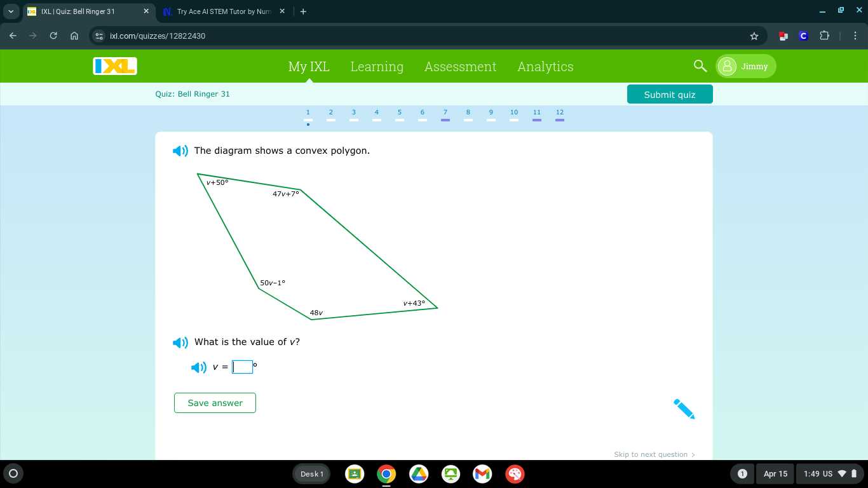Click the notification badge in the system tray
Viewport: 868px width, 488px height.
742,473
